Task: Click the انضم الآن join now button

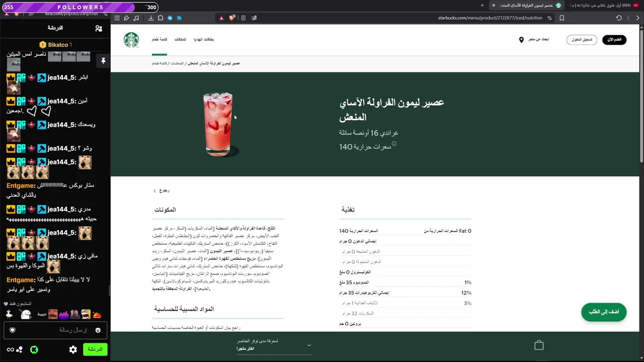Action: [614, 40]
